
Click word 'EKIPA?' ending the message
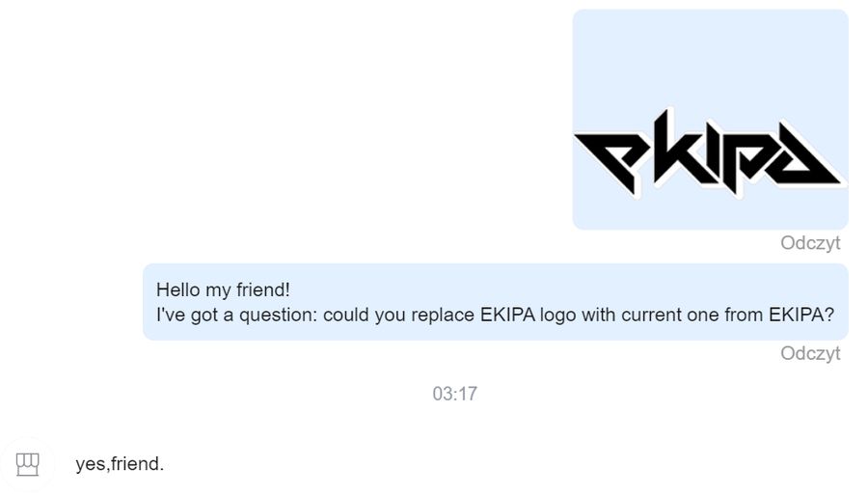[801, 315]
